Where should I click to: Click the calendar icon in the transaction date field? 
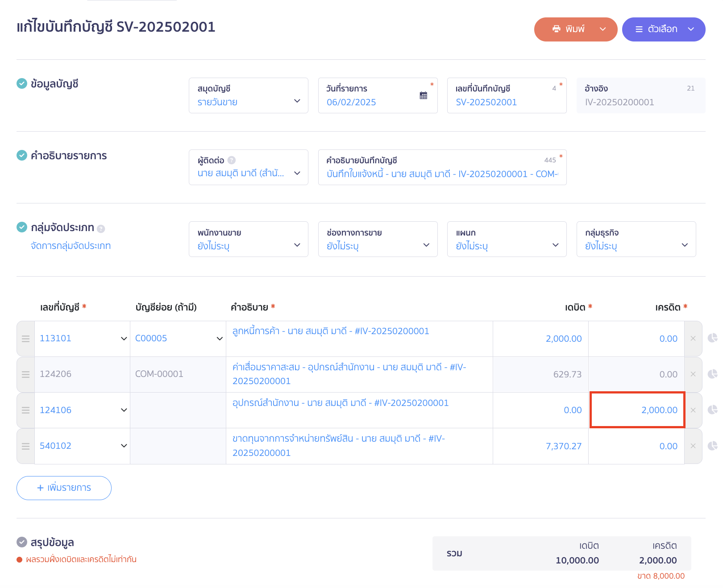pyautogui.click(x=423, y=95)
